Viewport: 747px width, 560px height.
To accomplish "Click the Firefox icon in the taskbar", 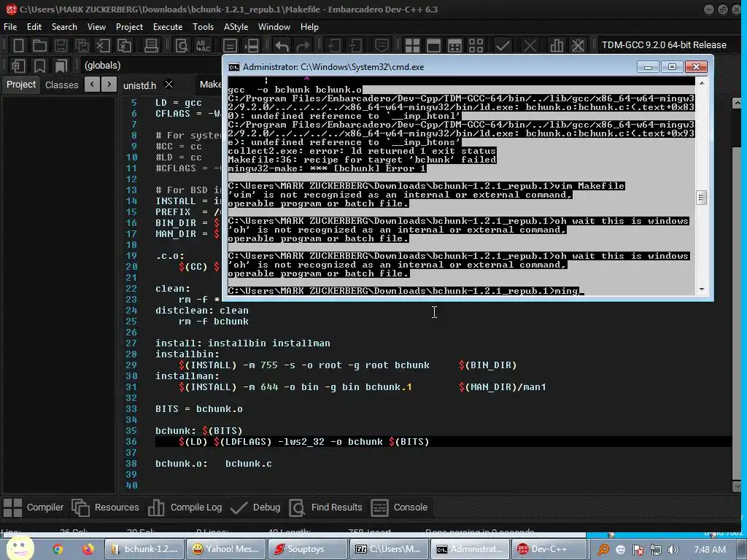I will point(88,549).
